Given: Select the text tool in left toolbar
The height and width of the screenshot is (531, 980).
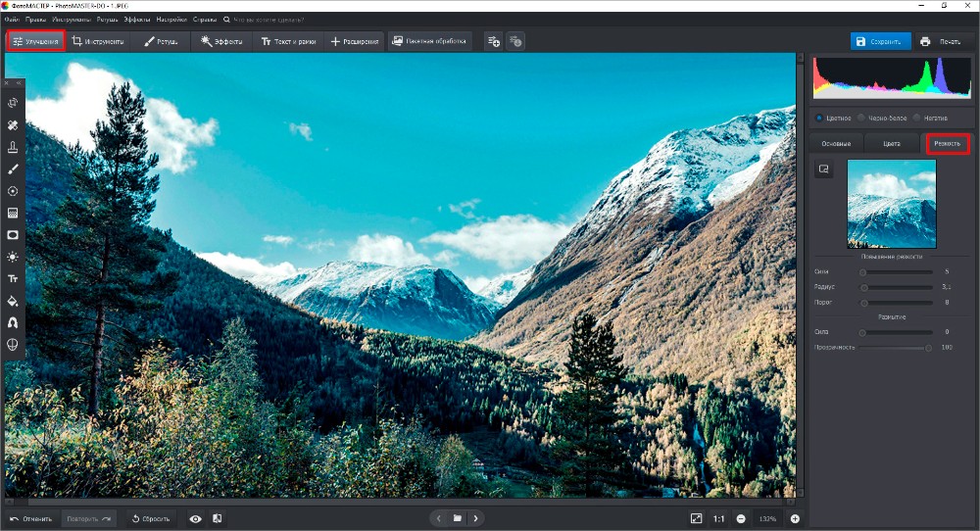Looking at the screenshot, I should tap(13, 278).
